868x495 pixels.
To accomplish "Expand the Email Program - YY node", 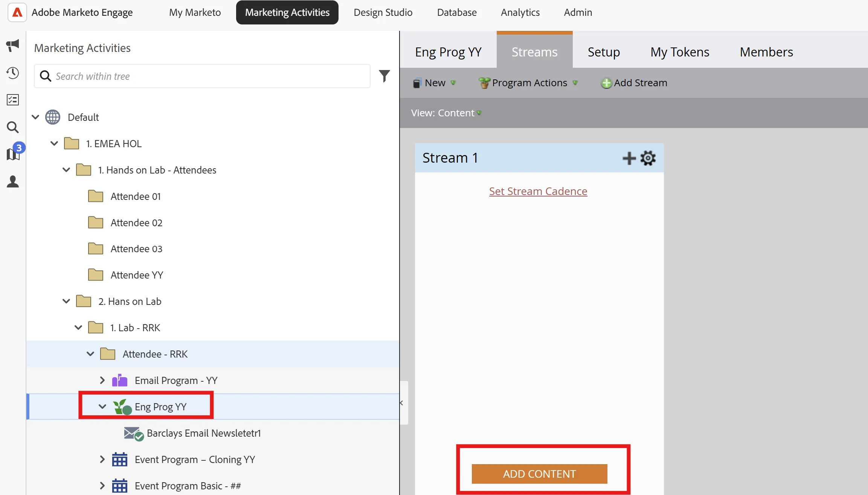I will click(102, 380).
